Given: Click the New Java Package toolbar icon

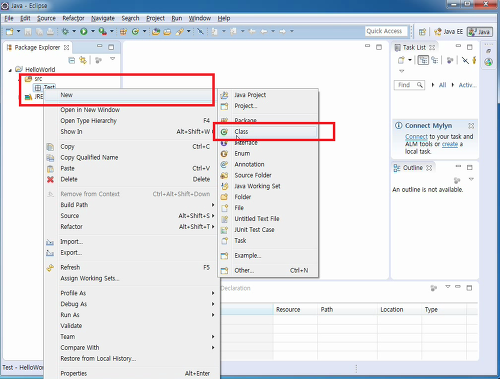Looking at the screenshot, I should pos(124,32).
